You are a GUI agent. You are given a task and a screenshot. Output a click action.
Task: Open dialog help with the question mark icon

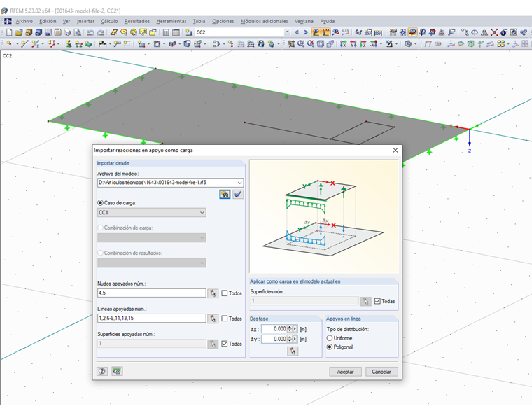(x=102, y=371)
